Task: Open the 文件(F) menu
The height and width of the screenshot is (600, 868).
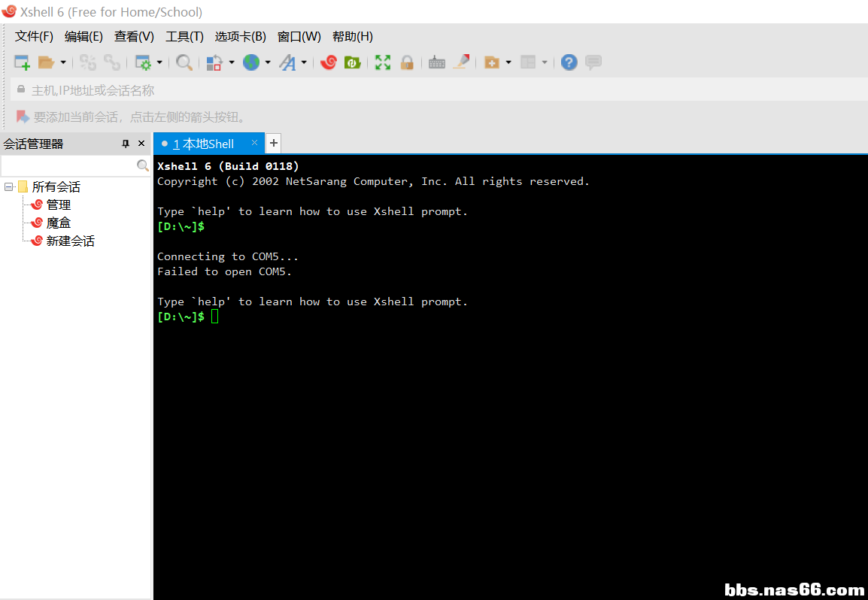Action: pos(34,36)
